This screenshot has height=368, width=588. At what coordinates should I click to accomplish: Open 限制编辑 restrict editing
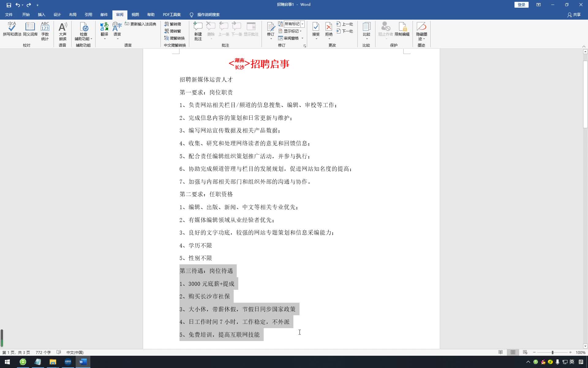pos(402,29)
